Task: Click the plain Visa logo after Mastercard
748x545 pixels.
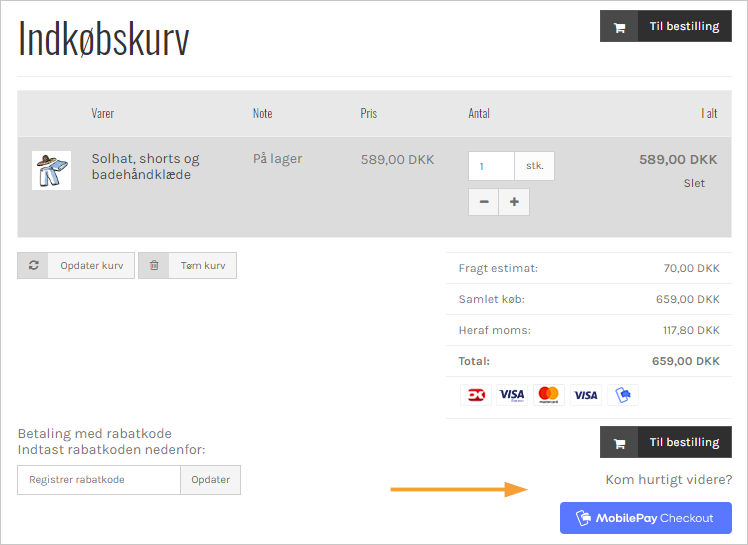Action: [585, 394]
